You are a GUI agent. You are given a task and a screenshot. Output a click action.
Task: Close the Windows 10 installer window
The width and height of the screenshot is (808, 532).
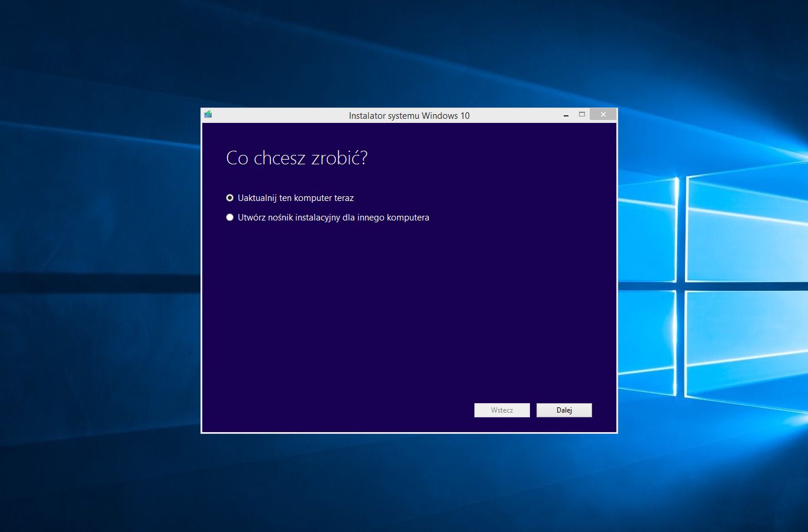(603, 115)
